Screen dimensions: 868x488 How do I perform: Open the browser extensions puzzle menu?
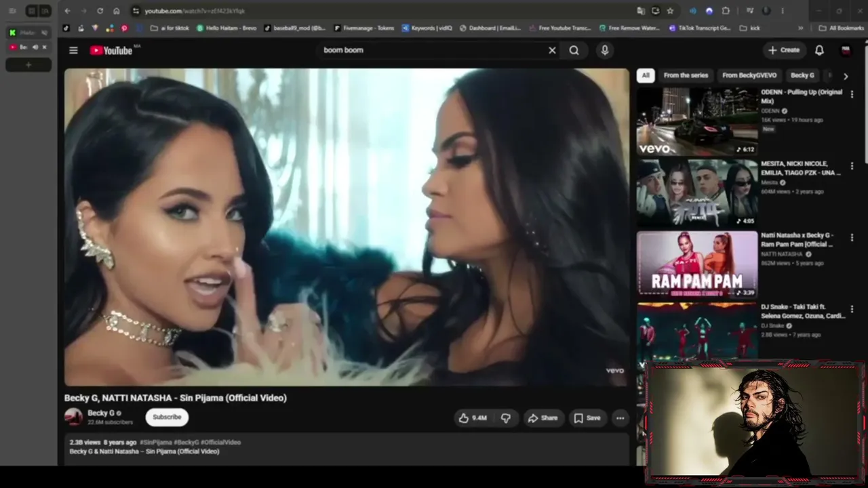[726, 11]
